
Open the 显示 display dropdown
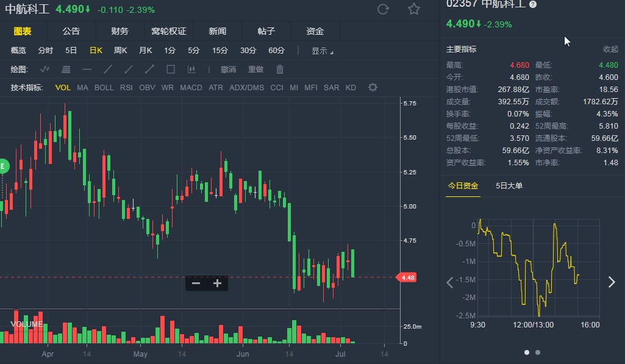[322, 51]
